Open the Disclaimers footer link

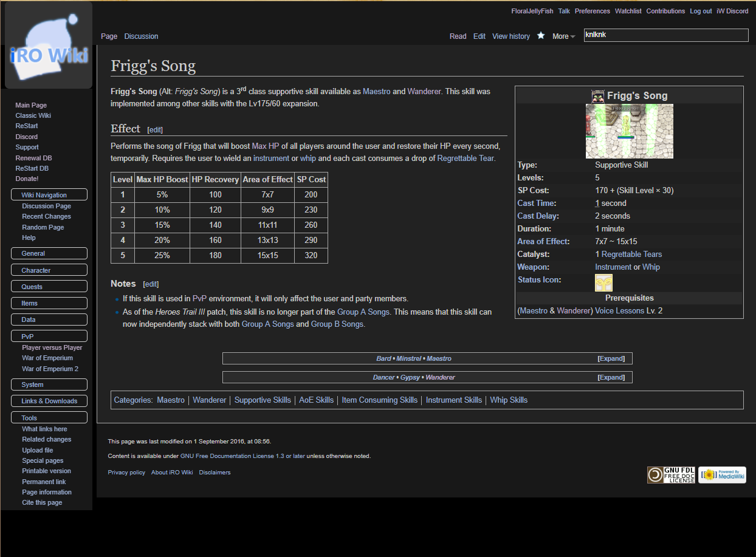click(x=215, y=472)
